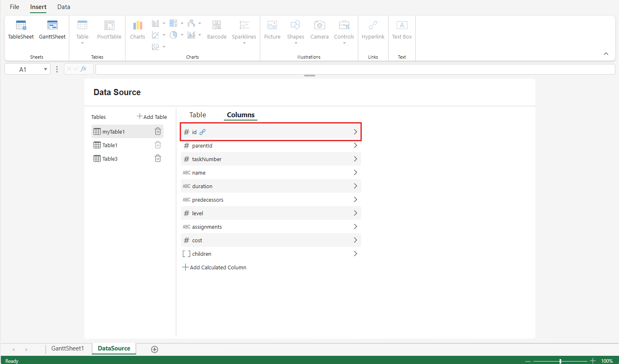Image resolution: width=619 pixels, height=364 pixels.
Task: Open the scatter chart dropdown arrow
Action: [164, 47]
